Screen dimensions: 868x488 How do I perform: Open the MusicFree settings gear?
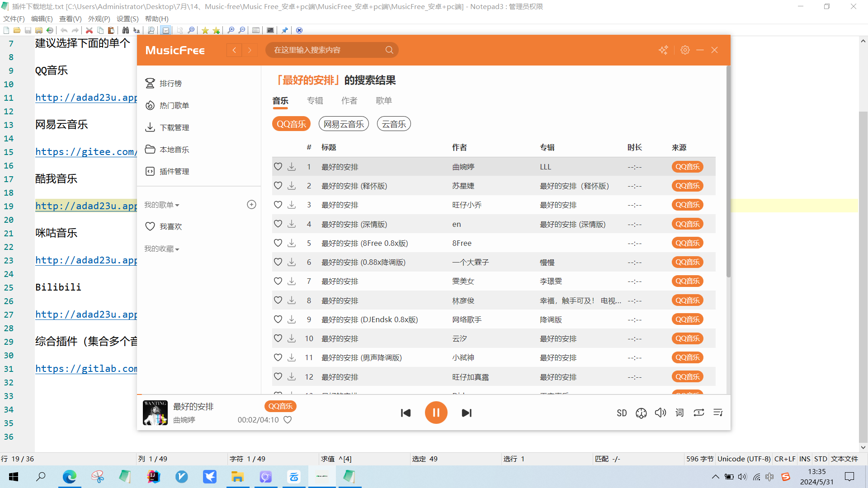[685, 50]
